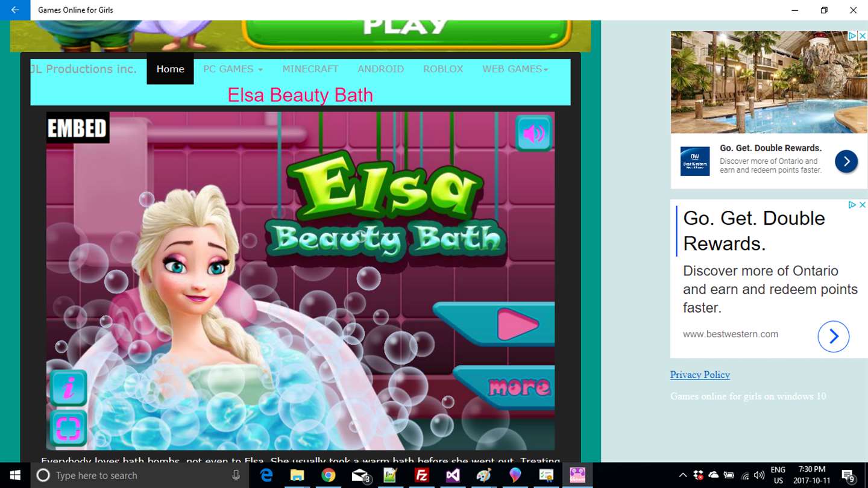Click the JL Productions inc. brand link
Image resolution: width=868 pixels, height=488 pixels.
[x=84, y=69]
